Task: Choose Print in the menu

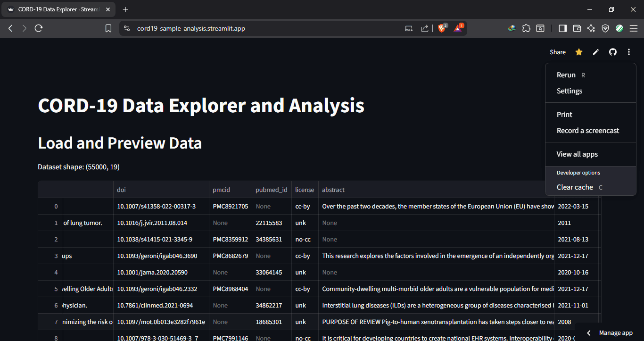Action: (x=591, y=115)
